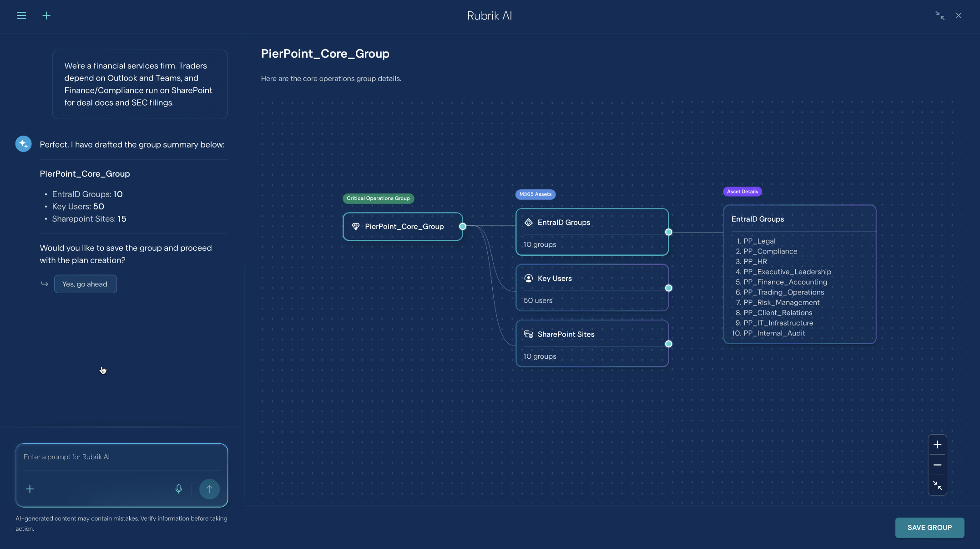Select PP_Executive_Leadership entry
This screenshot has height=549, width=980.
(787, 272)
